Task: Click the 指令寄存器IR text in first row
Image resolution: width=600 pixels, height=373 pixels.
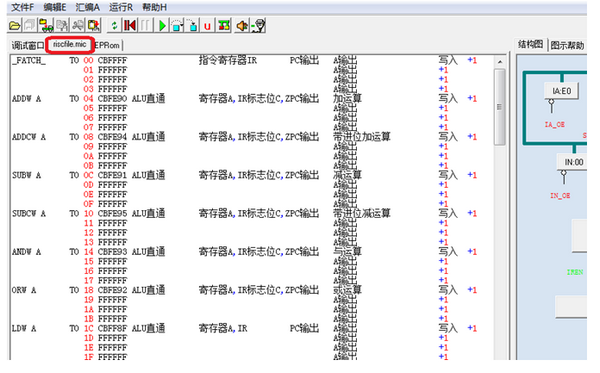Action: coord(228,60)
